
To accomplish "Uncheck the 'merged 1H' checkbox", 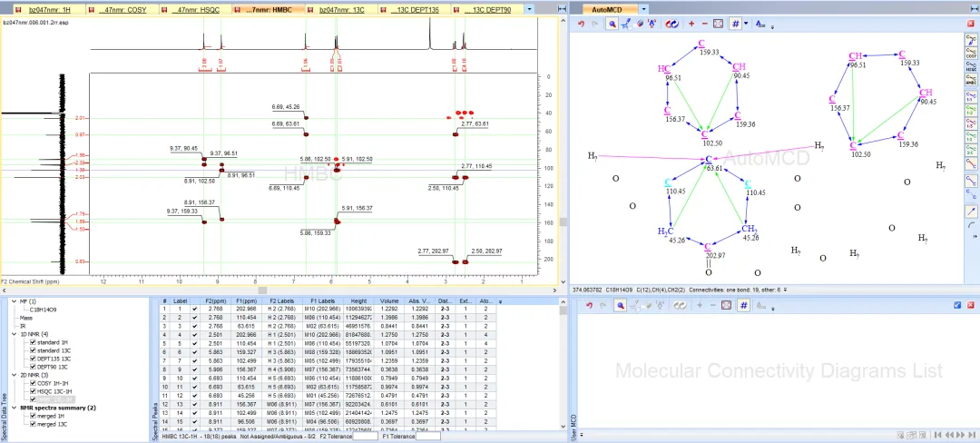I will (33, 416).
